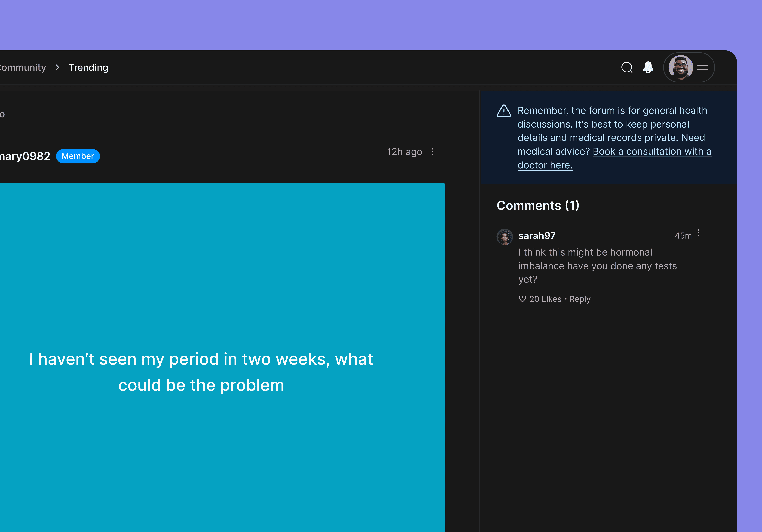The width and height of the screenshot is (762, 532).
Task: Click the 20 Likes count
Action: coord(545,299)
